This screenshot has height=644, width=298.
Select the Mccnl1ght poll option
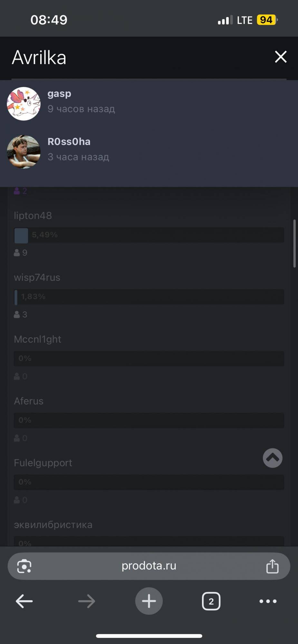tap(38, 339)
